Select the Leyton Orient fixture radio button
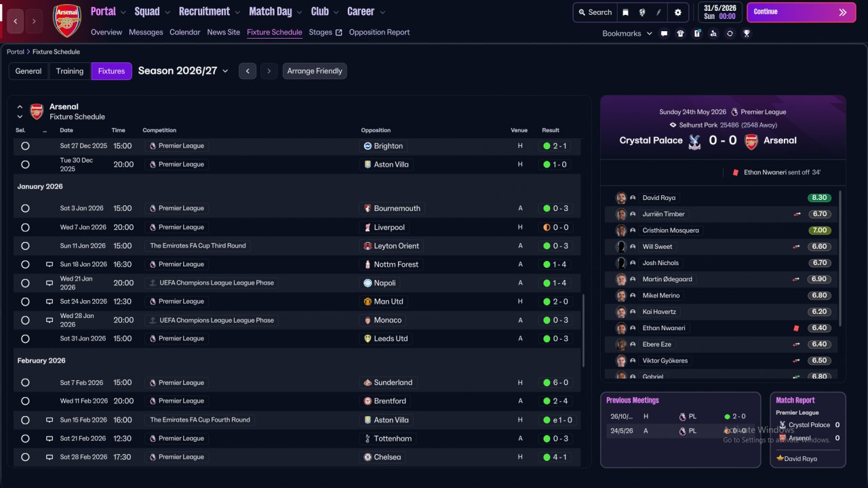 [25, 245]
